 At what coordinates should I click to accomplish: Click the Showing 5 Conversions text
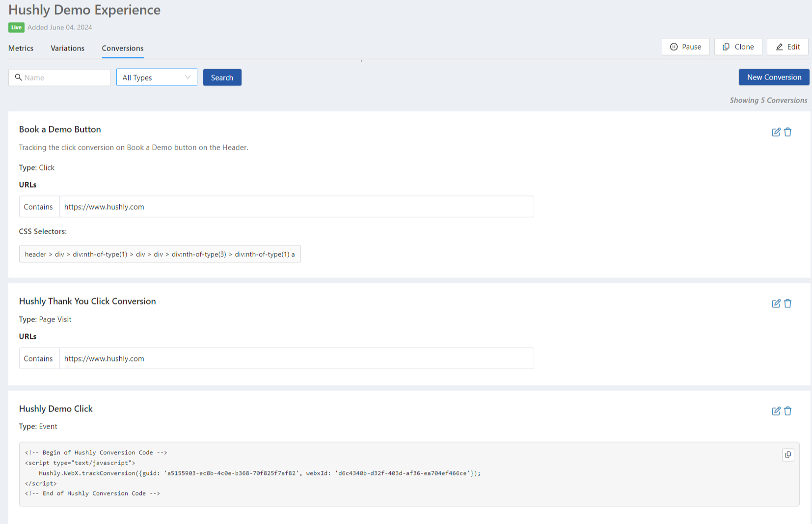[768, 100]
